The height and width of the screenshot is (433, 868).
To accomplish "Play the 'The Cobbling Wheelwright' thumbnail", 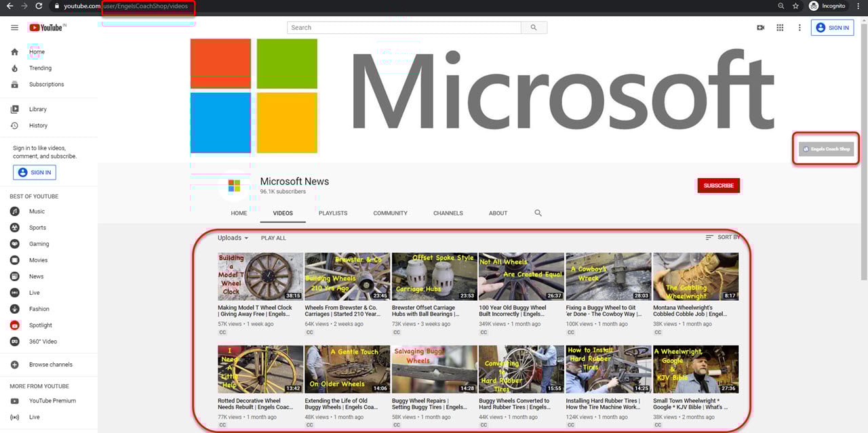I will (x=696, y=276).
